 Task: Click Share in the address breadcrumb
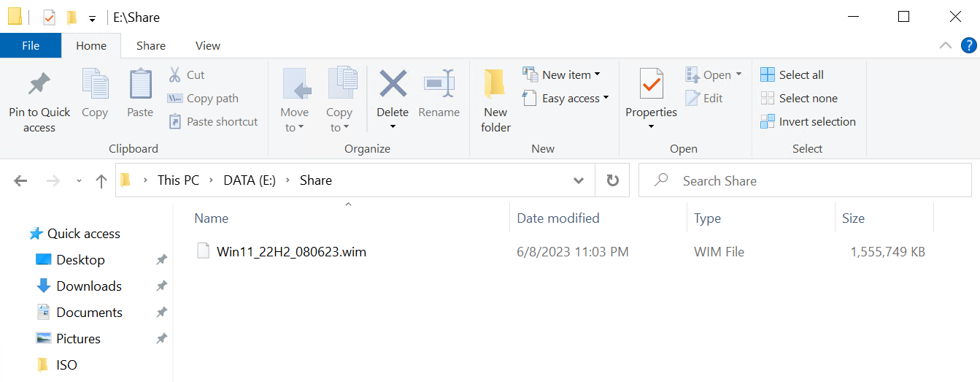click(316, 180)
